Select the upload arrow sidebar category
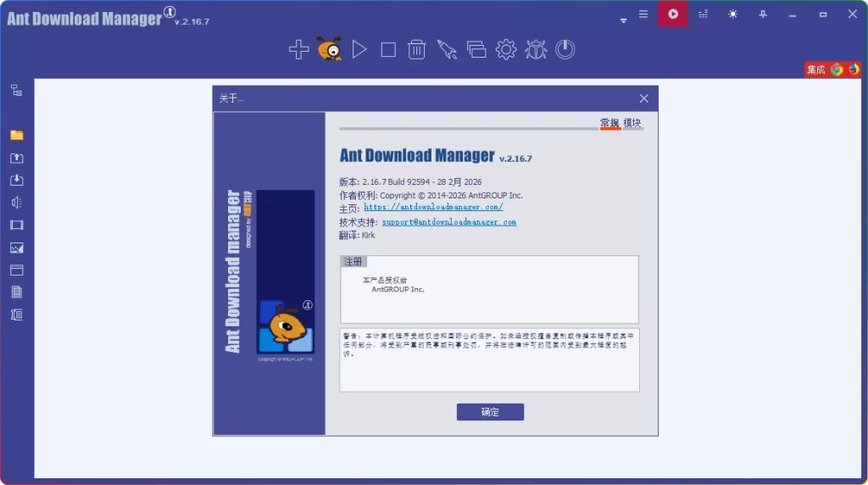The height and width of the screenshot is (485, 868). pos(17,158)
